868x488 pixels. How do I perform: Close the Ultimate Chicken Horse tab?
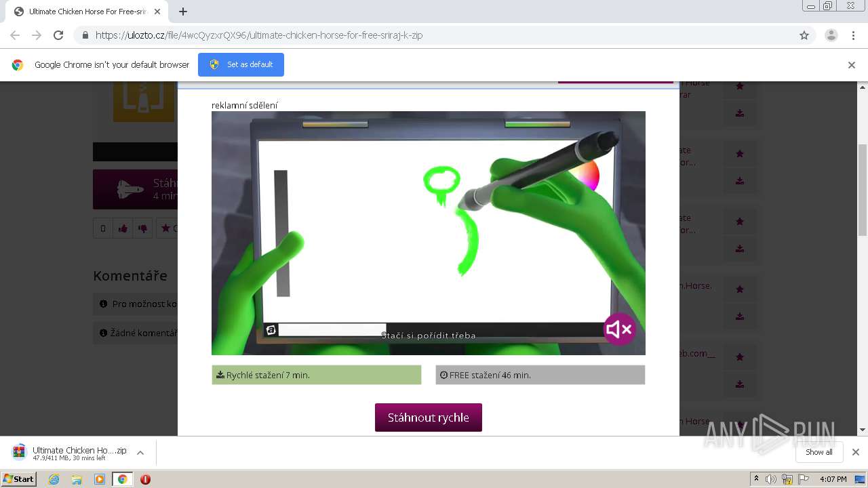tap(157, 12)
